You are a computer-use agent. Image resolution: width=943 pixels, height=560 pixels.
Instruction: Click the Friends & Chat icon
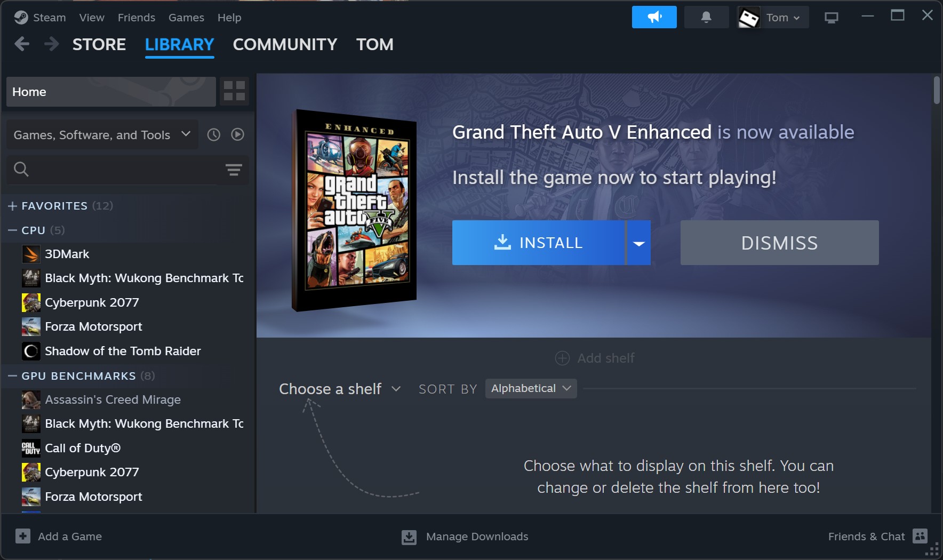tap(920, 536)
